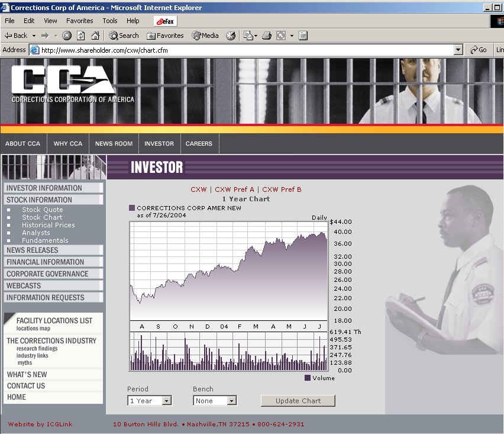Image resolution: width=504 pixels, height=434 pixels.
Task: Click the eFax toolbar button
Action: [166, 21]
